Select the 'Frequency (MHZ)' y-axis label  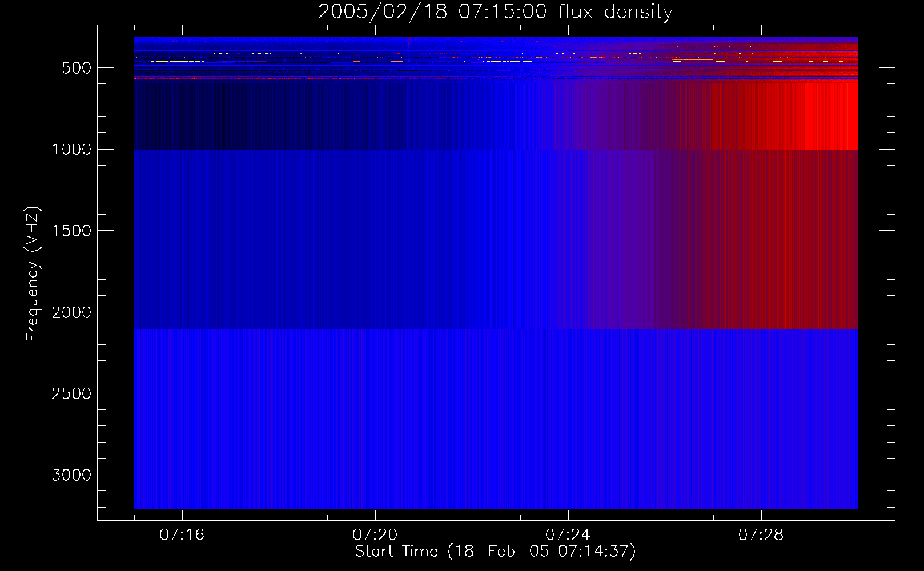pos(33,274)
